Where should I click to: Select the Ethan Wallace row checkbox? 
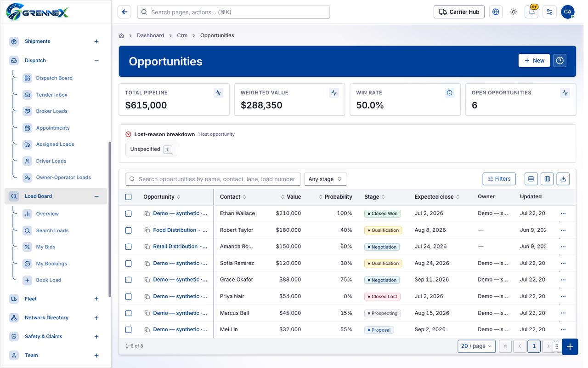[x=129, y=213]
